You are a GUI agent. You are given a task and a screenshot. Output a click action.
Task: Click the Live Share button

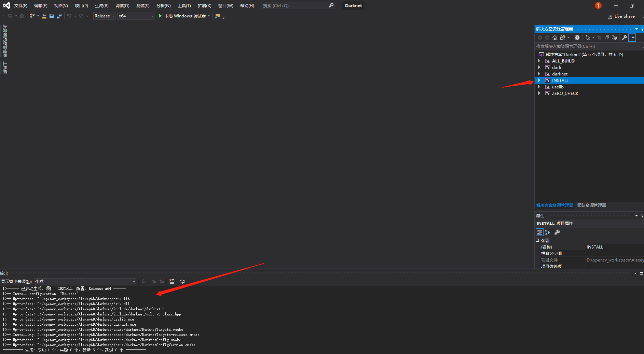pyautogui.click(x=621, y=16)
